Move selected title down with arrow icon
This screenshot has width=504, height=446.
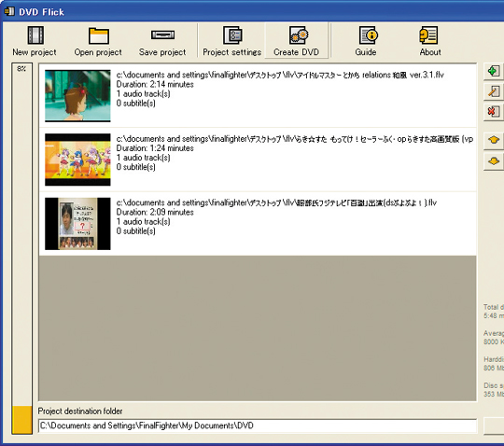[494, 161]
